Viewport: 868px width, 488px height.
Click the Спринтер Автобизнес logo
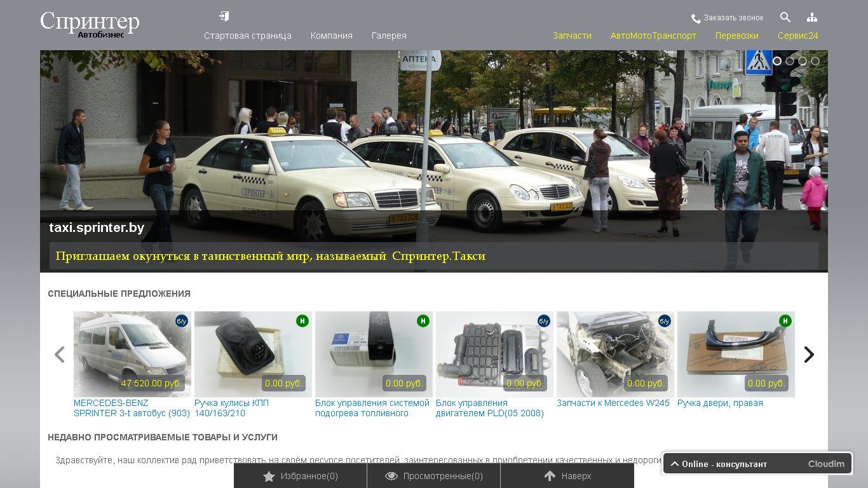[90, 24]
